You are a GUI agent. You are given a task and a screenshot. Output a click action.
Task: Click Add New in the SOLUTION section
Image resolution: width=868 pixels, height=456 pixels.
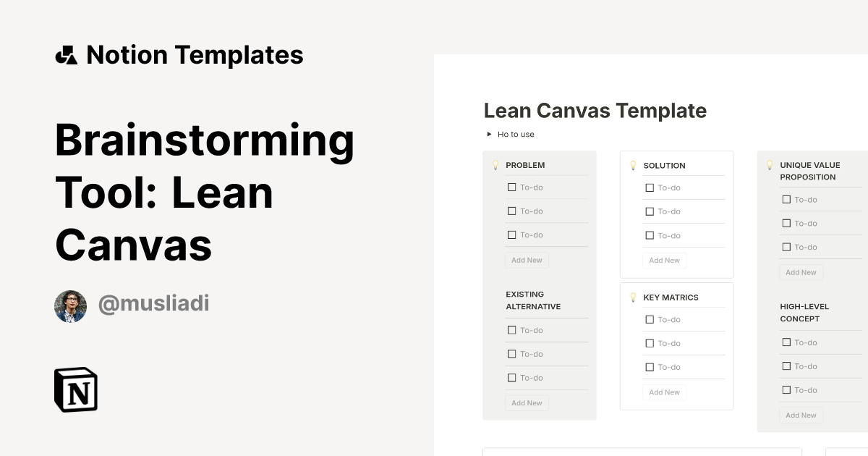(664, 260)
